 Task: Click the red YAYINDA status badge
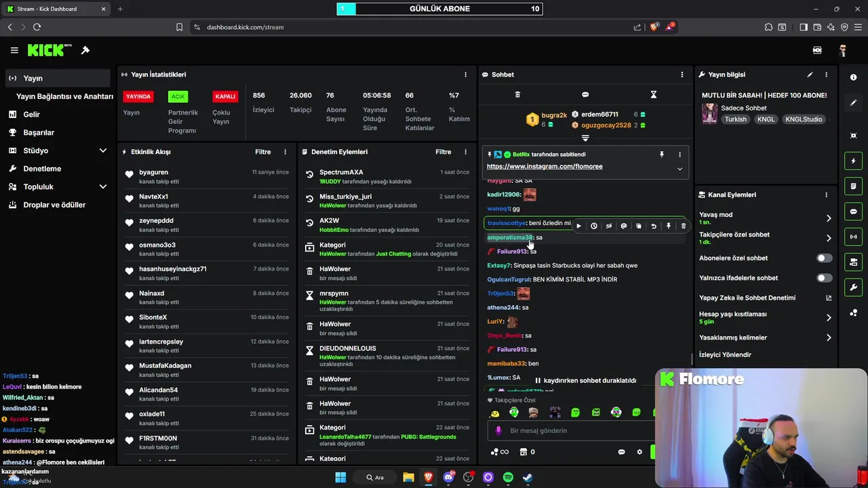138,96
